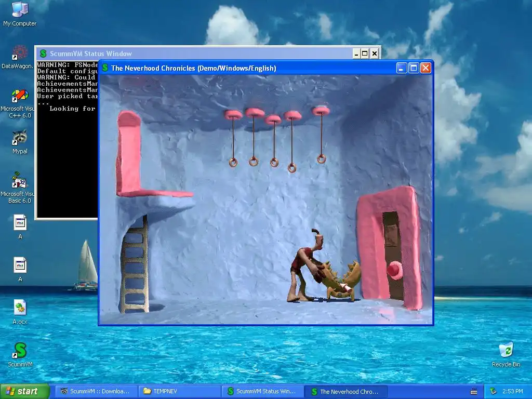Select the lower desktop file named A

point(20,270)
